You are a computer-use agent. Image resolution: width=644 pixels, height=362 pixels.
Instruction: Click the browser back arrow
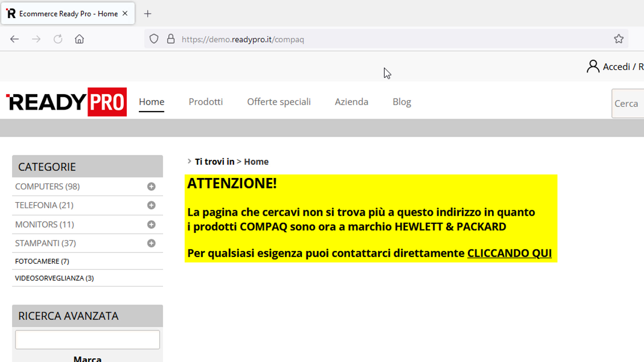pyautogui.click(x=14, y=39)
